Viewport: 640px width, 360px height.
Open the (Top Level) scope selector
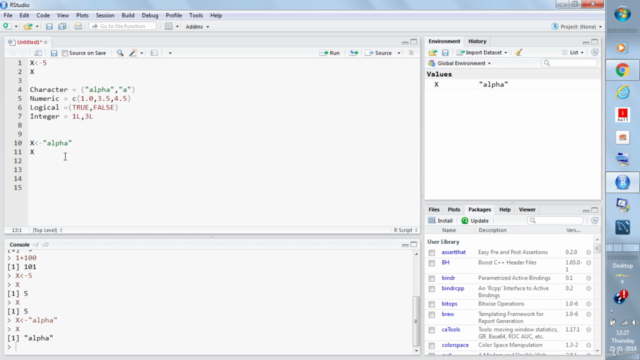(x=47, y=230)
